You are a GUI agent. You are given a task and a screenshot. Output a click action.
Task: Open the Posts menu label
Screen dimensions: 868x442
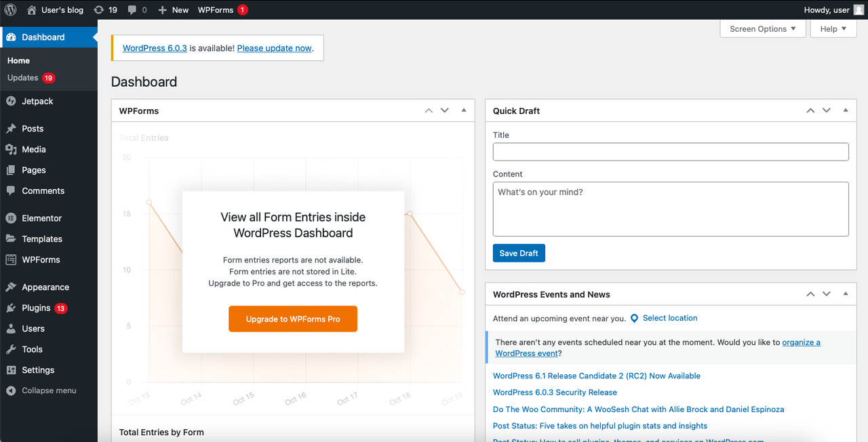pyautogui.click(x=33, y=129)
